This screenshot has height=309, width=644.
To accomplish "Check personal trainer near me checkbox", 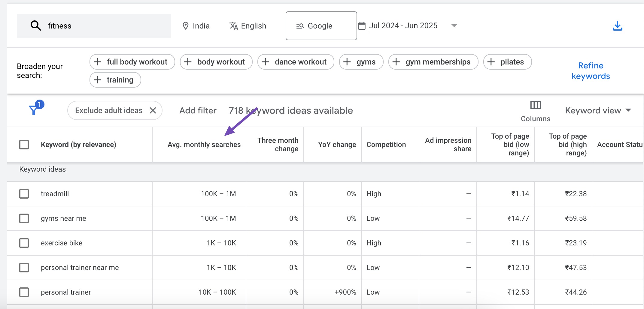I will click(x=24, y=268).
